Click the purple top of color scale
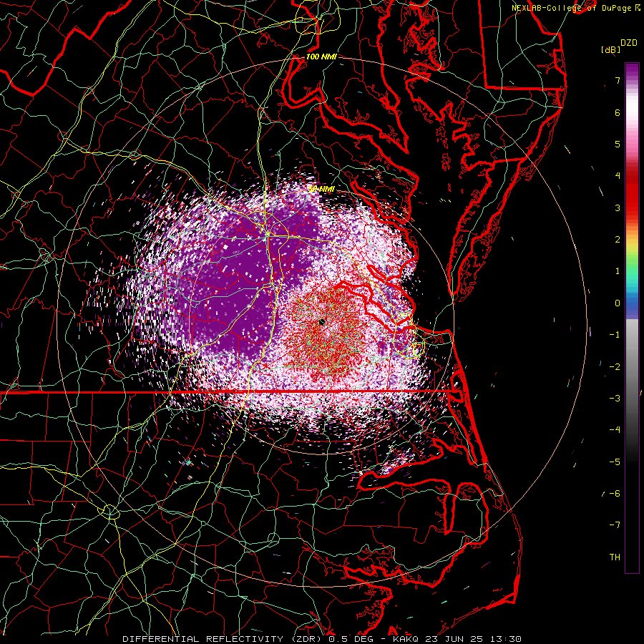 pyautogui.click(x=632, y=70)
